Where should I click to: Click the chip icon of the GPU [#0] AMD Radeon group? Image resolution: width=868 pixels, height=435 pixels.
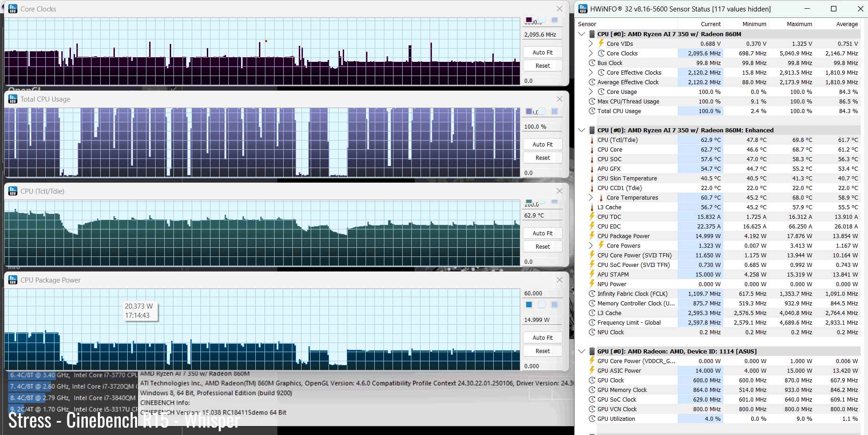tap(592, 351)
